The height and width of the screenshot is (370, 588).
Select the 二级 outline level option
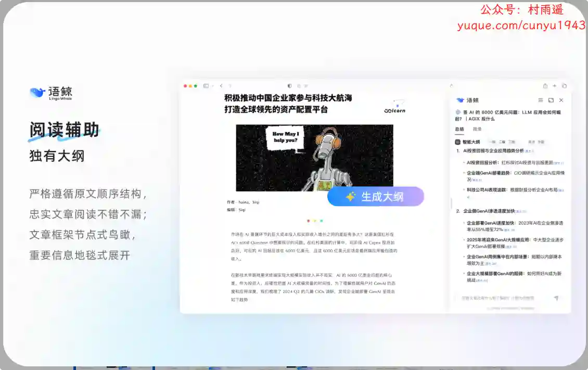tap(502, 142)
